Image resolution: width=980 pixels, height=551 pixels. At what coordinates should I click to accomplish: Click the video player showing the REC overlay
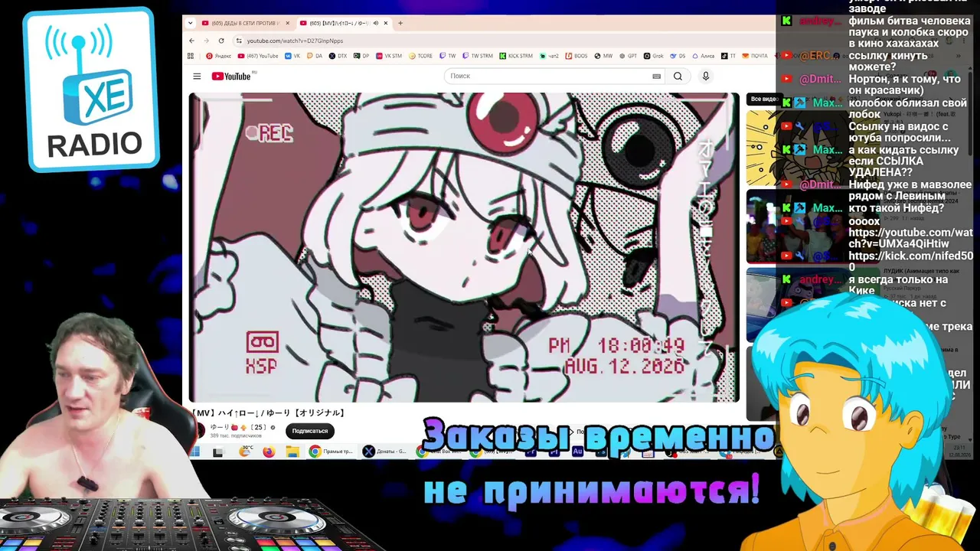(464, 247)
